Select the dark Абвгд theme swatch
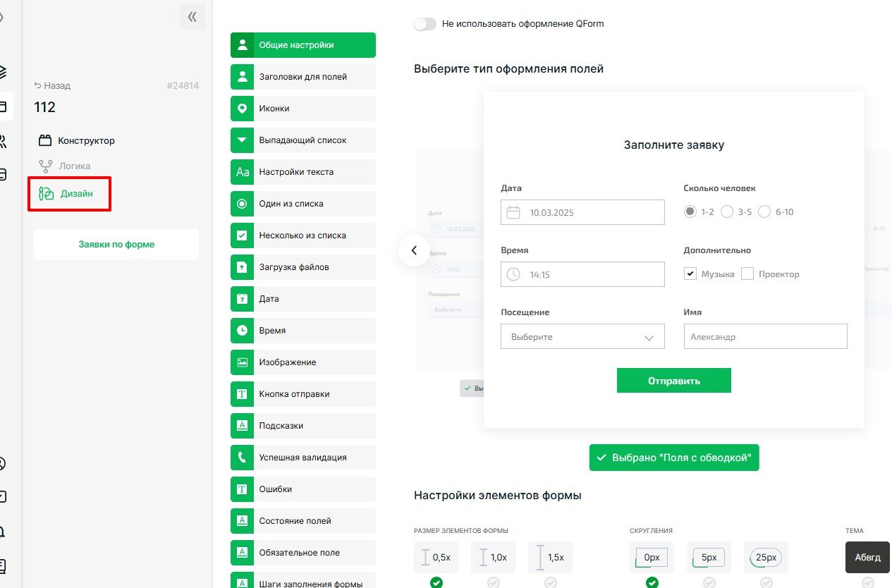This screenshot has width=892, height=588. [x=867, y=557]
